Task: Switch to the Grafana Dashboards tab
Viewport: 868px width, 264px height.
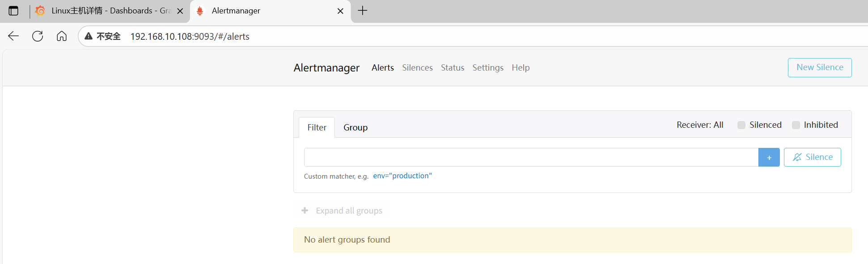Action: point(110,11)
